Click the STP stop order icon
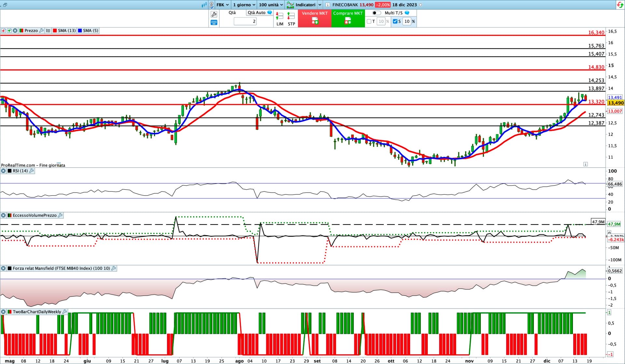Screen dimensions: 625x364 291,16
